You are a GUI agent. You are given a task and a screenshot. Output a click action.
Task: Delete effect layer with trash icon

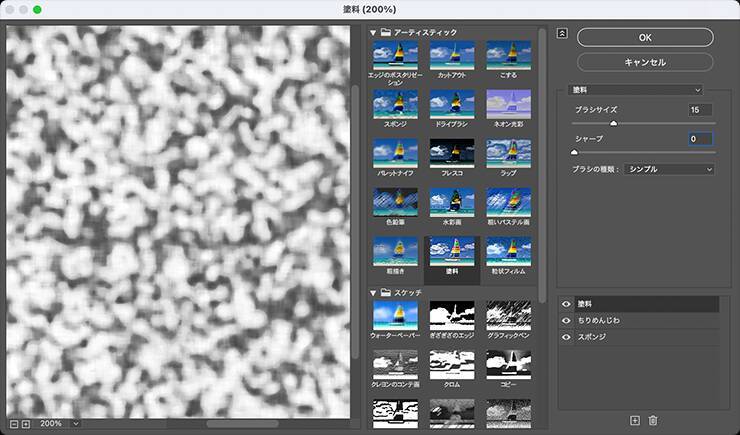point(652,420)
